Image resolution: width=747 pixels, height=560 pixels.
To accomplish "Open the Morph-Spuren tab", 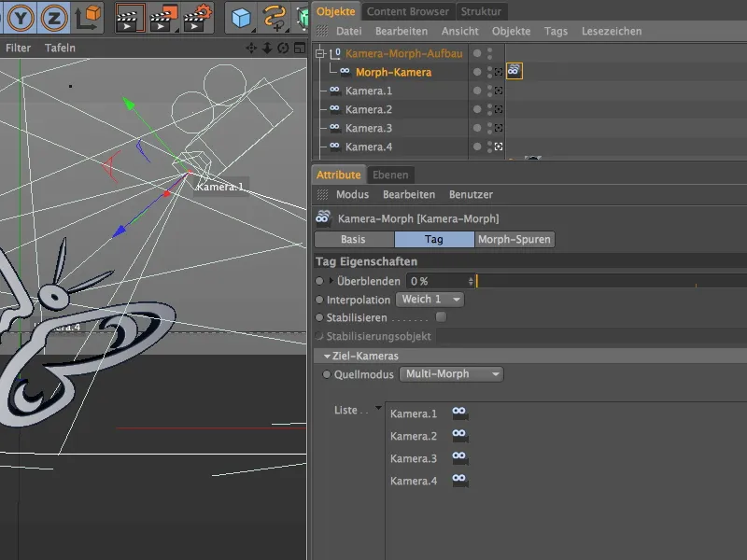I will tap(514, 239).
